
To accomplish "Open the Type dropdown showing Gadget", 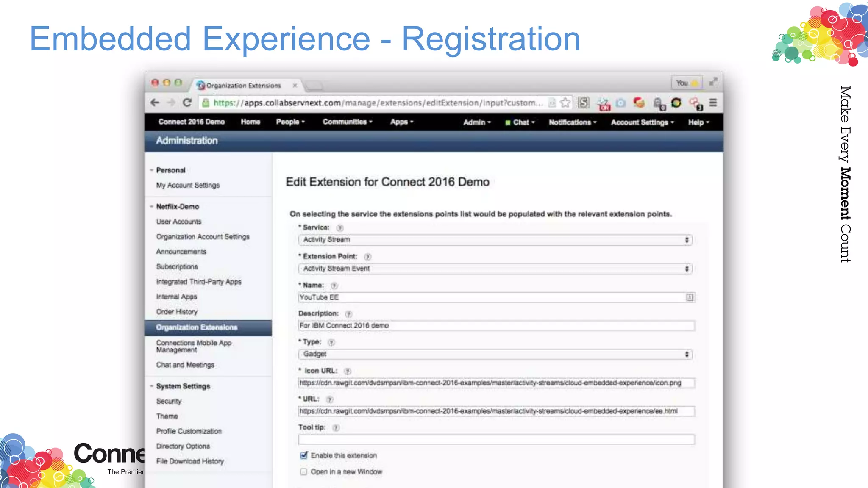I will pyautogui.click(x=495, y=354).
